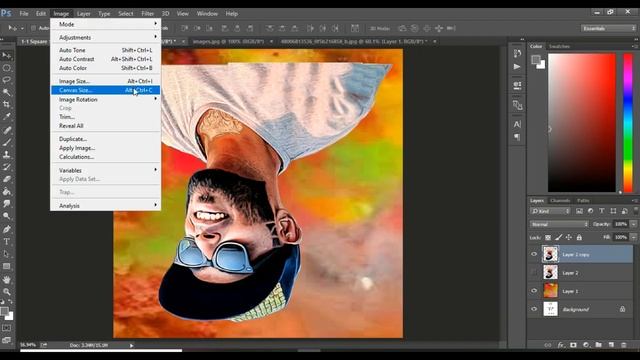
Task: Expand Adjustments submenu
Action: click(106, 37)
